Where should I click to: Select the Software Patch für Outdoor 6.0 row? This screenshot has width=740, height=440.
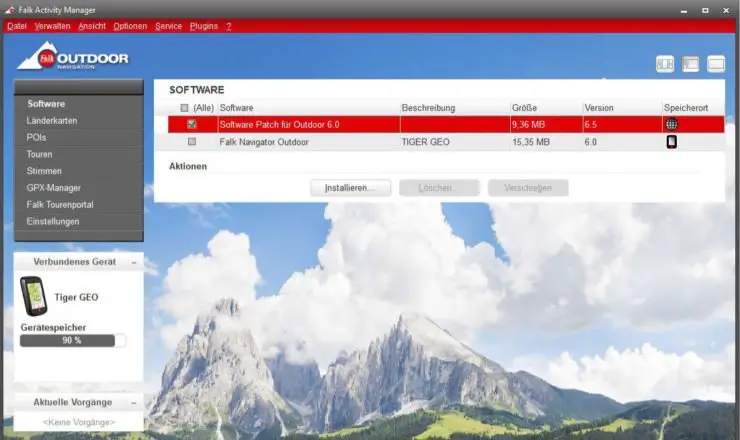click(446, 124)
